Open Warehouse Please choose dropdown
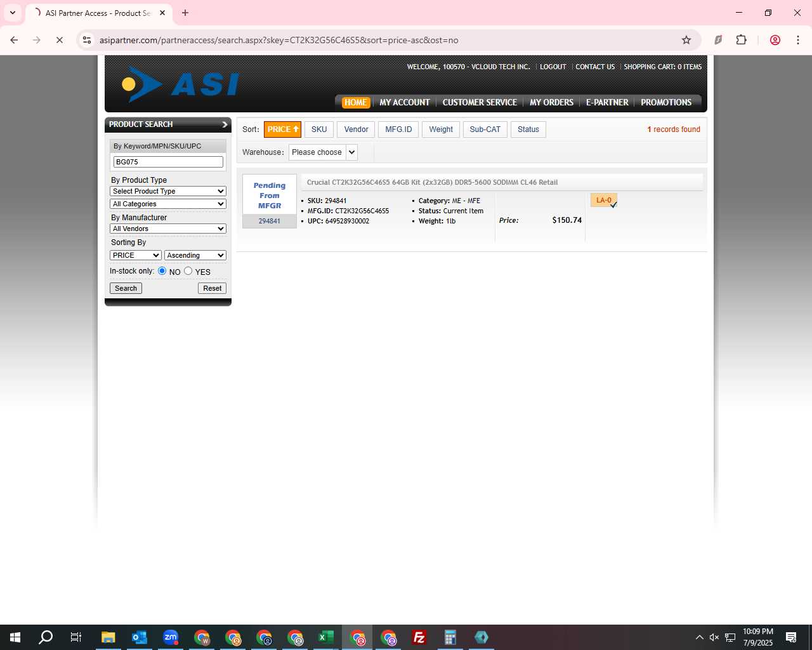 coord(323,152)
